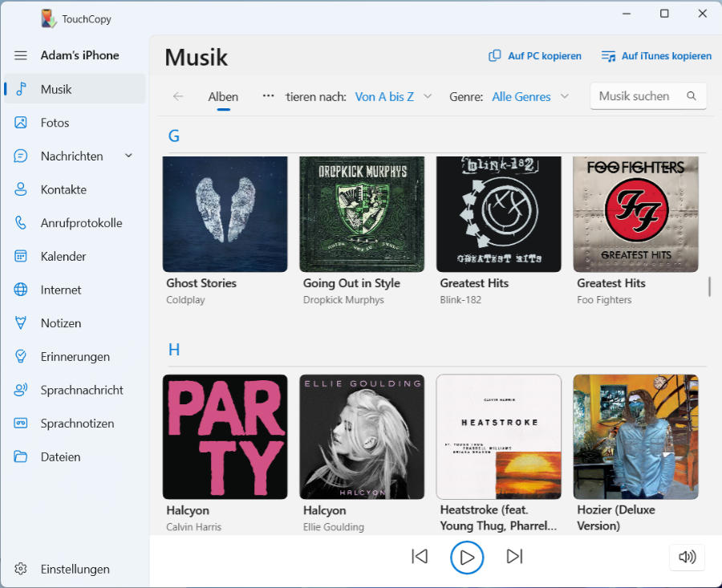
Task: Click the Ellie Goulding artist label
Action: tap(334, 527)
